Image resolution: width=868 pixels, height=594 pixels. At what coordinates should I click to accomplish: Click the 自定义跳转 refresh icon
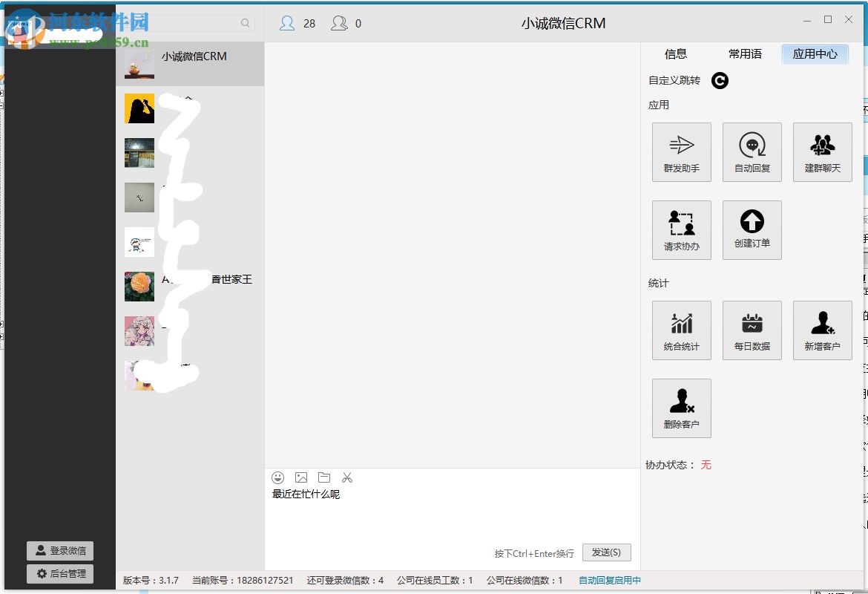pos(719,80)
